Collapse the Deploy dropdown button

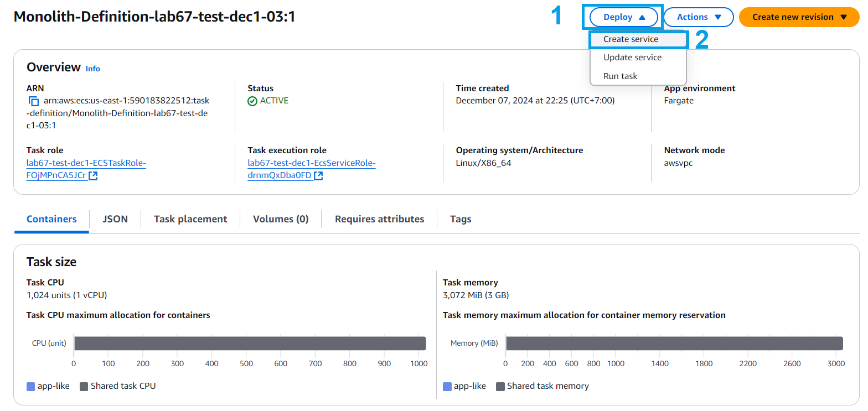(x=624, y=17)
